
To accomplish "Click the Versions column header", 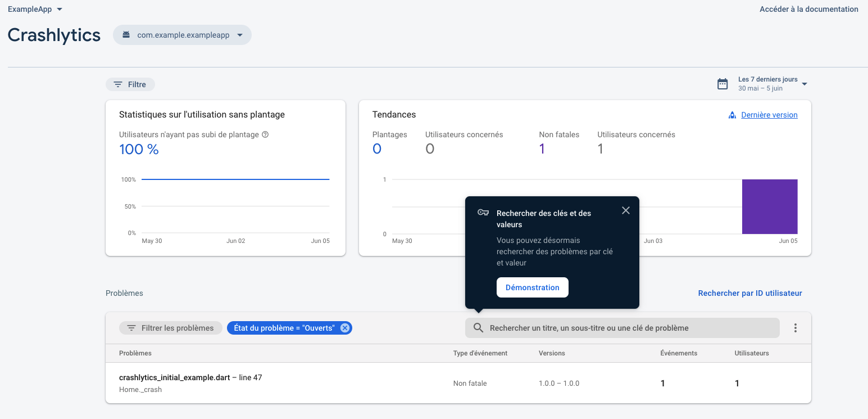I will coord(552,353).
